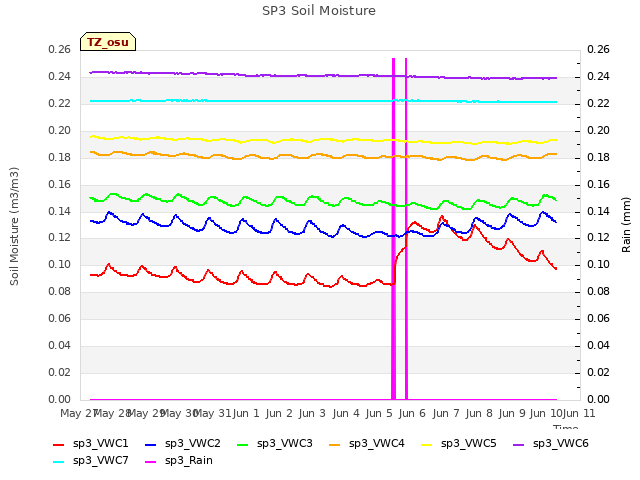This screenshot has width=640, height=480.
Task: Click right axis value 0.14
Action: 598,211
